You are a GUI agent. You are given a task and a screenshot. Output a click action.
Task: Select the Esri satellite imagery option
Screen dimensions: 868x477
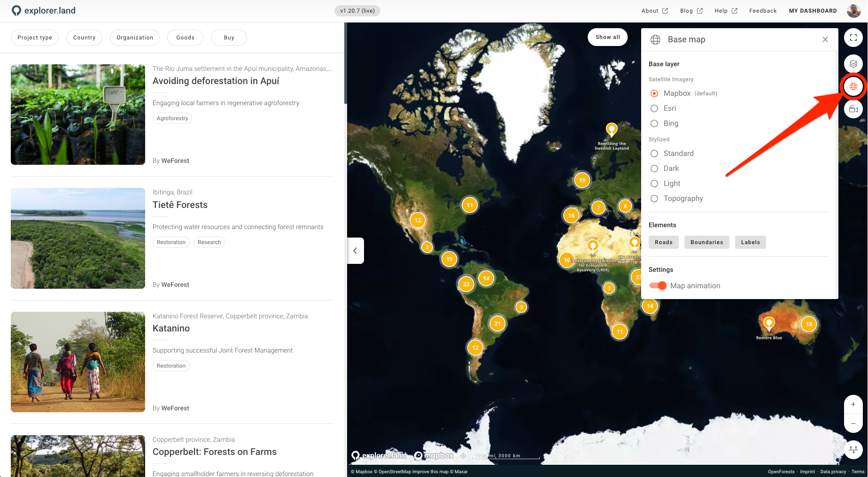tap(654, 108)
